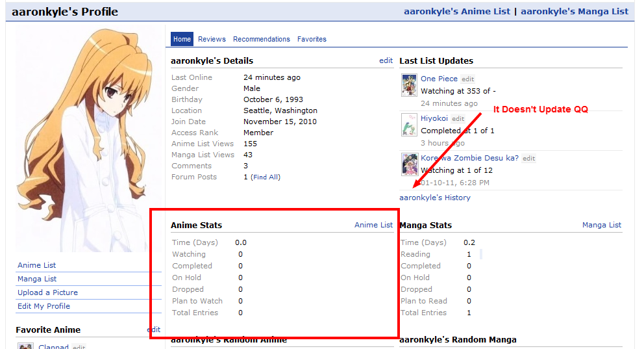Open the Favorites tab
The width and height of the screenshot is (644, 349).
(x=312, y=39)
